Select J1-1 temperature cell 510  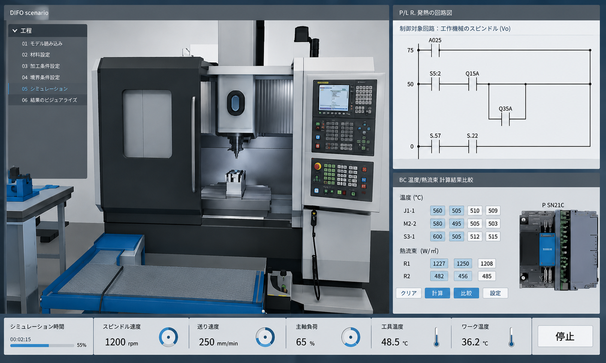475,211
